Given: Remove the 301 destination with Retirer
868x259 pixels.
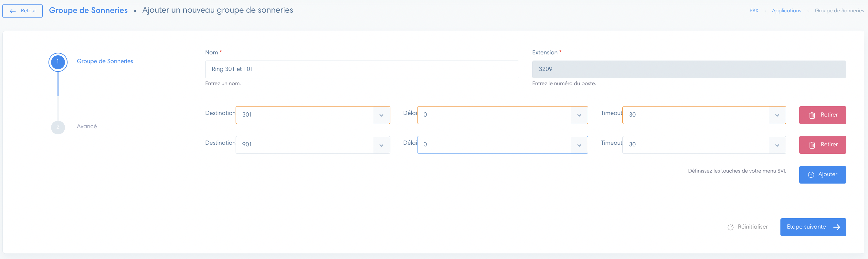Looking at the screenshot, I should (822, 115).
